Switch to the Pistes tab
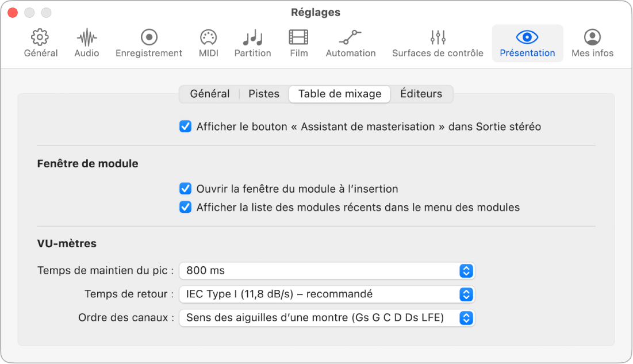The image size is (633, 364). pyautogui.click(x=263, y=93)
